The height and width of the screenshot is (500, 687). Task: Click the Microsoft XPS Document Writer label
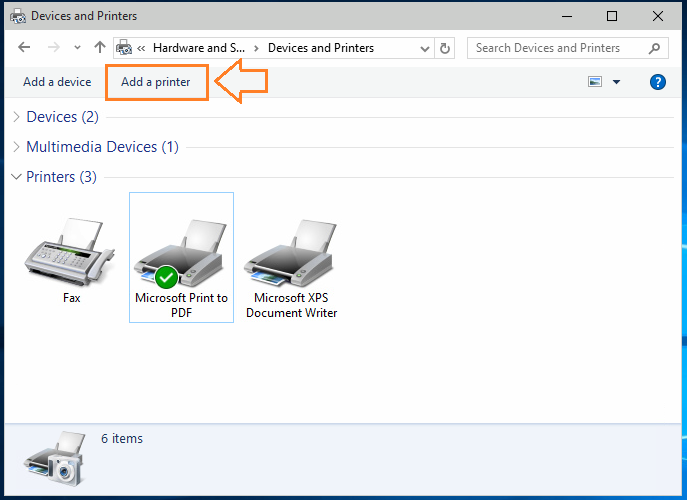291,305
